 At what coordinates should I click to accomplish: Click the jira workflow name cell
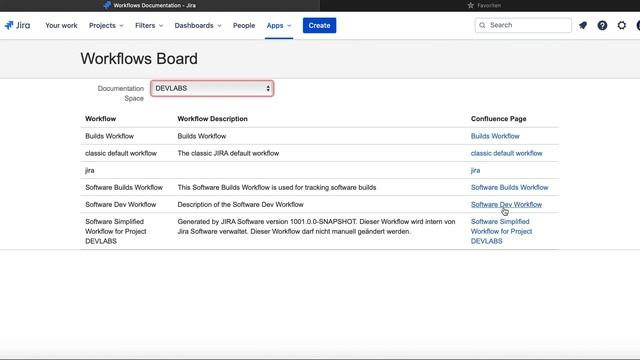tap(90, 170)
